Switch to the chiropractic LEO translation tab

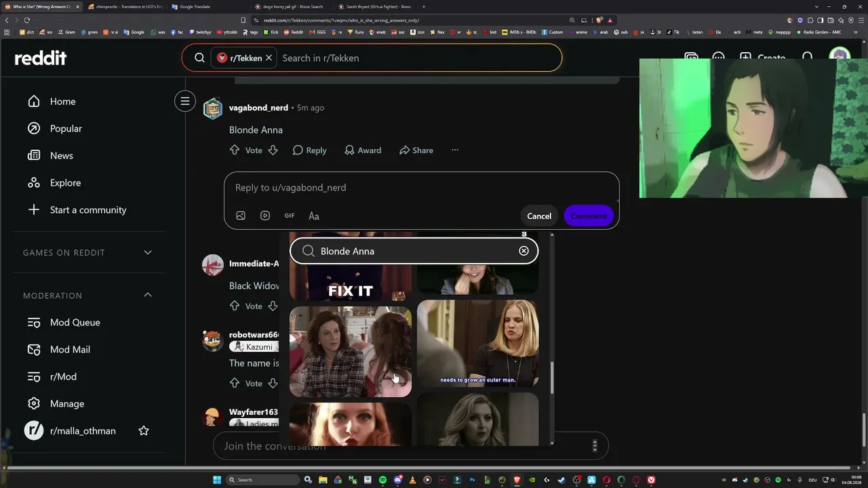124,7
